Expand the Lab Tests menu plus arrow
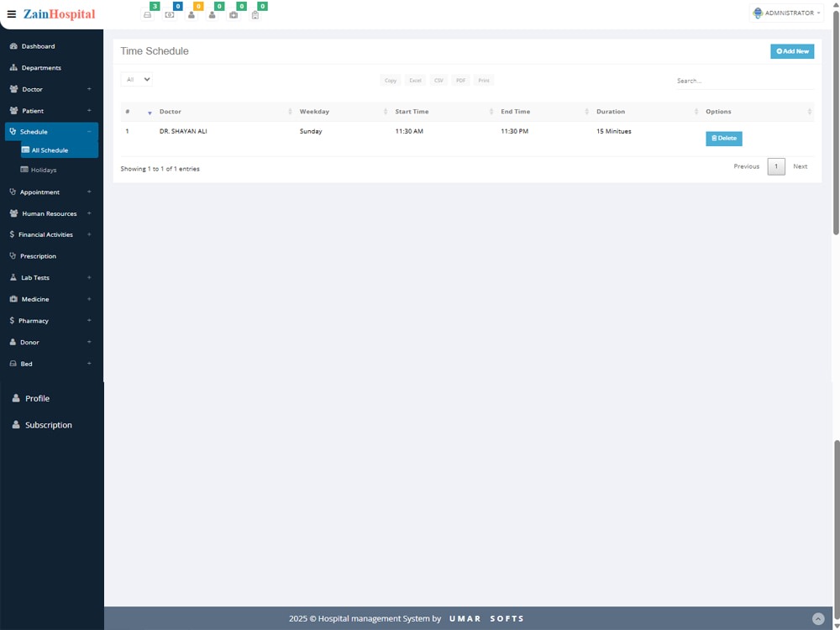Image resolution: width=840 pixels, height=630 pixels. (x=89, y=277)
